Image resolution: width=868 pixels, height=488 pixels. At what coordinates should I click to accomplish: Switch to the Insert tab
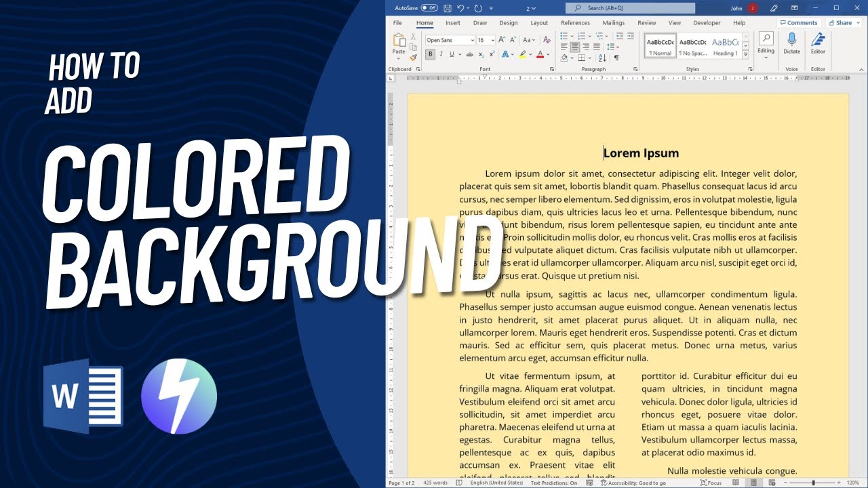click(453, 23)
